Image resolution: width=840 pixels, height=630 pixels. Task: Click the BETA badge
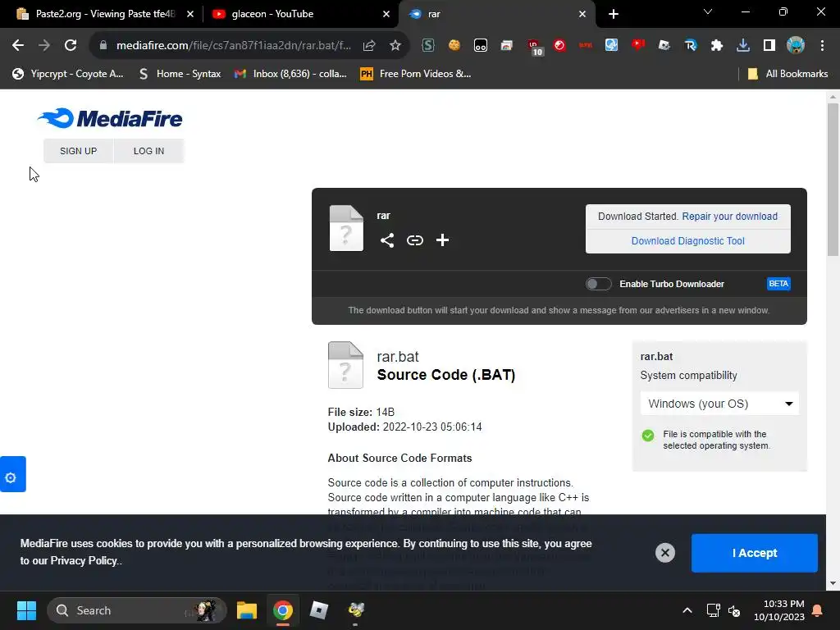click(x=778, y=284)
